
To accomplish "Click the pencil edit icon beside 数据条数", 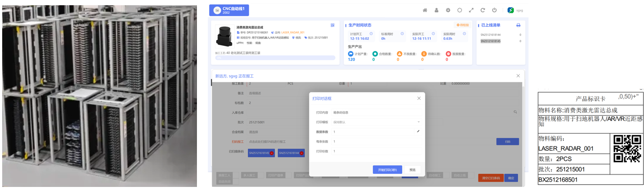I will pos(418,132).
